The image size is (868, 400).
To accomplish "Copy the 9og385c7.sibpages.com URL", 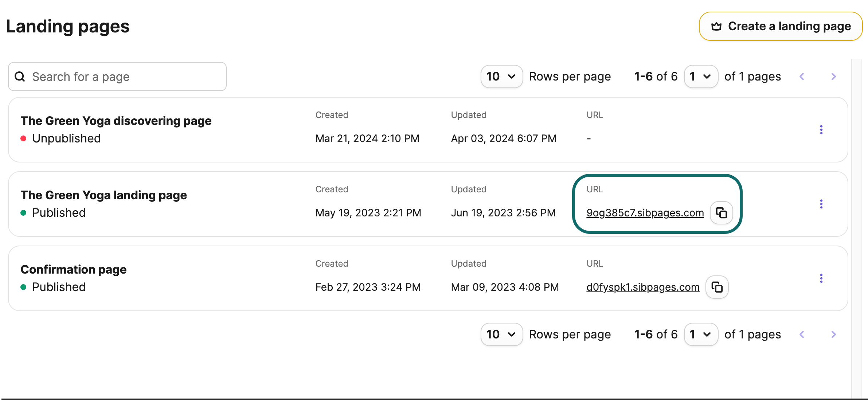I will point(721,213).
